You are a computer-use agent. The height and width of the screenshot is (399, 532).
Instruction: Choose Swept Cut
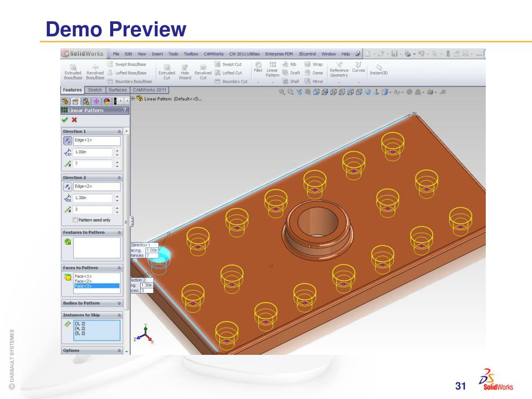point(228,64)
